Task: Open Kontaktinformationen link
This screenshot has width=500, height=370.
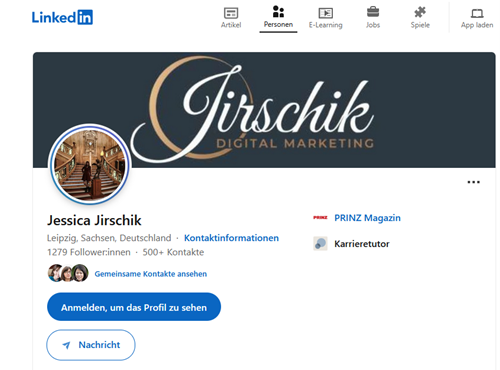Action: coord(231,238)
